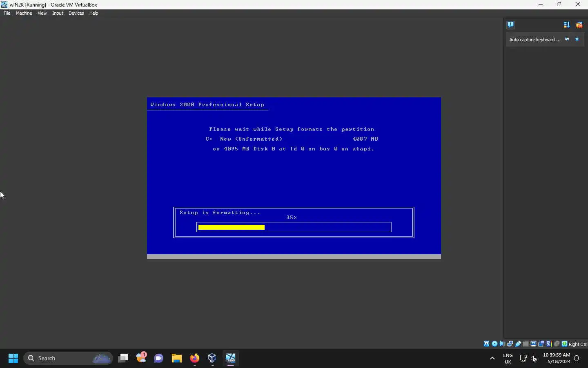
Task: Click the '4095 MB Disk 0' line
Action: (294, 149)
